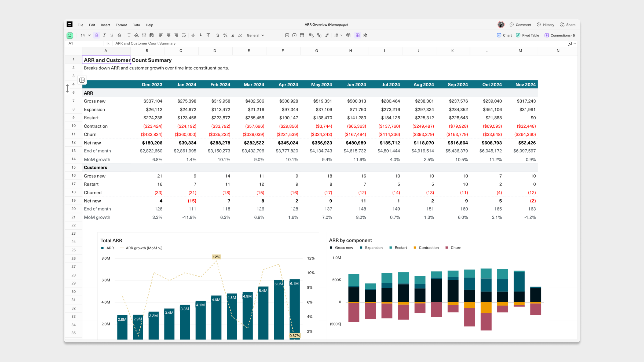
Task: Open the Data menu
Action: (x=136, y=25)
